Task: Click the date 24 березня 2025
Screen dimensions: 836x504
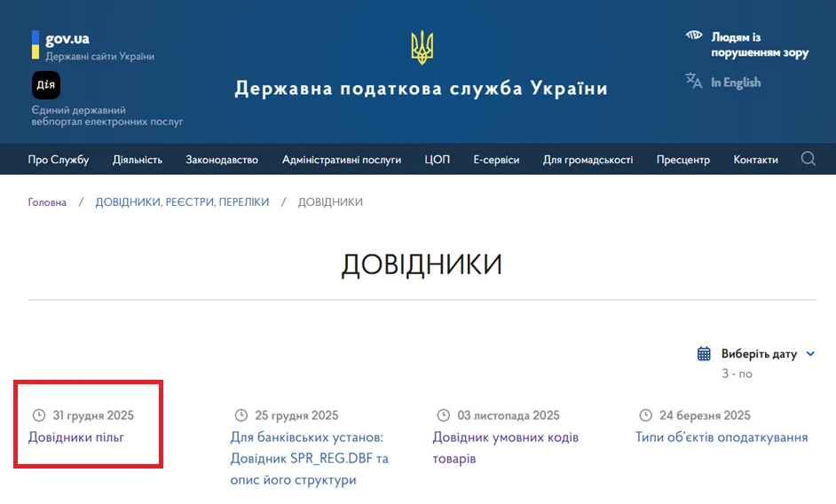Action: click(705, 415)
